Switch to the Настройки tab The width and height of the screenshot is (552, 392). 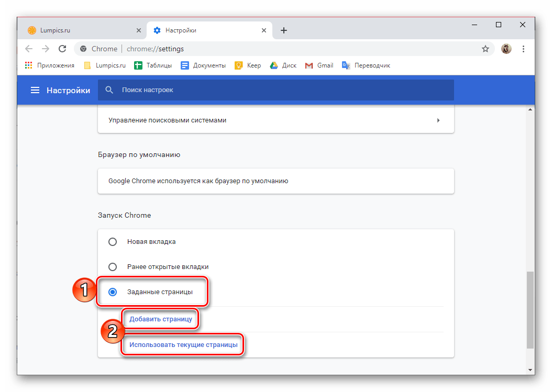pyautogui.click(x=209, y=30)
